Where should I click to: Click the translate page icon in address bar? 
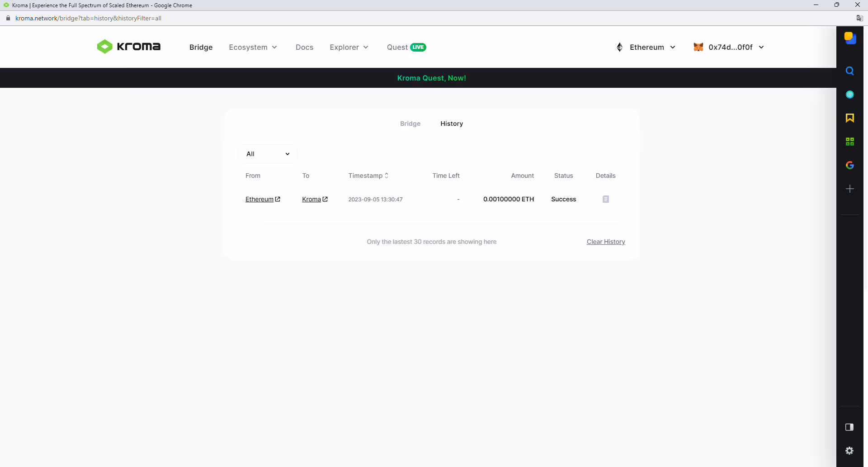point(859,18)
